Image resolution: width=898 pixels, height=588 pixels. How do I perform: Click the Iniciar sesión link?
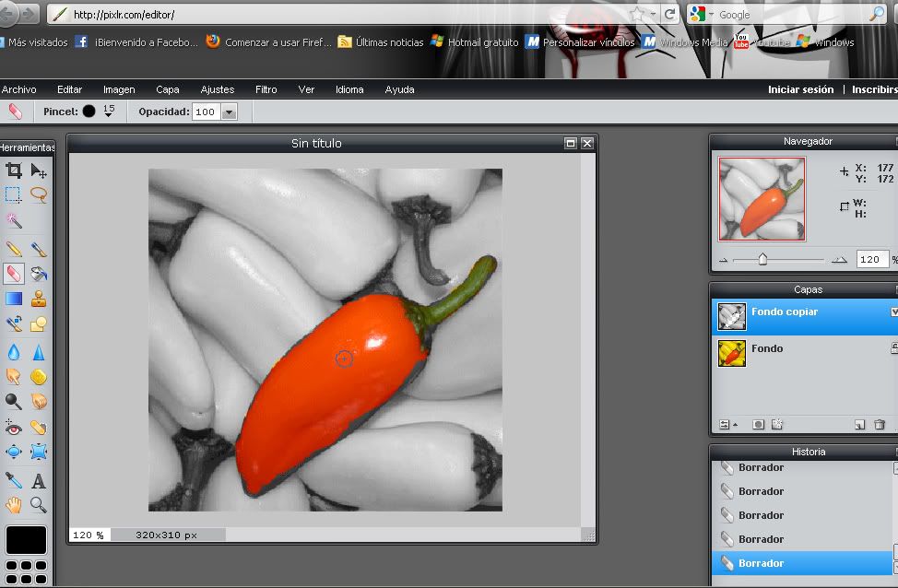800,89
